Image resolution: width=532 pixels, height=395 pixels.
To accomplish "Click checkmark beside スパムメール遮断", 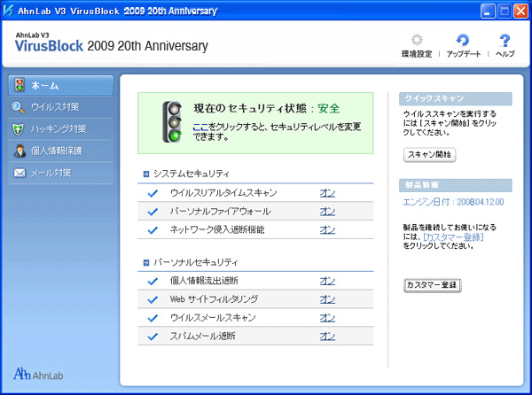I will coord(153,336).
